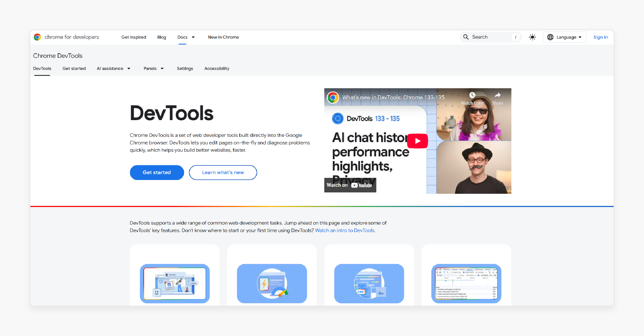Open Watch an intro to DevTools link
Image resolution: width=644 pixels, height=336 pixels.
[345, 230]
